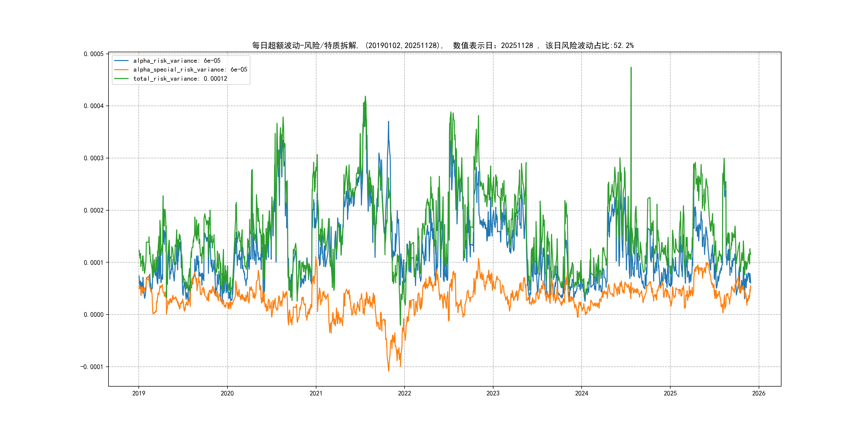The height and width of the screenshot is (434, 868).
Task: Click the 2025 x-axis tick label
Action: pyautogui.click(x=670, y=393)
